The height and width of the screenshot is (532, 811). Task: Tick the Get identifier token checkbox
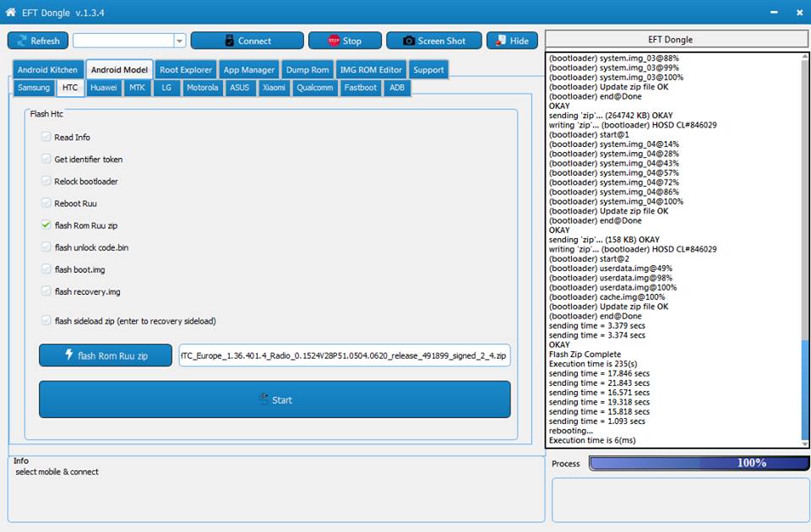(46, 159)
